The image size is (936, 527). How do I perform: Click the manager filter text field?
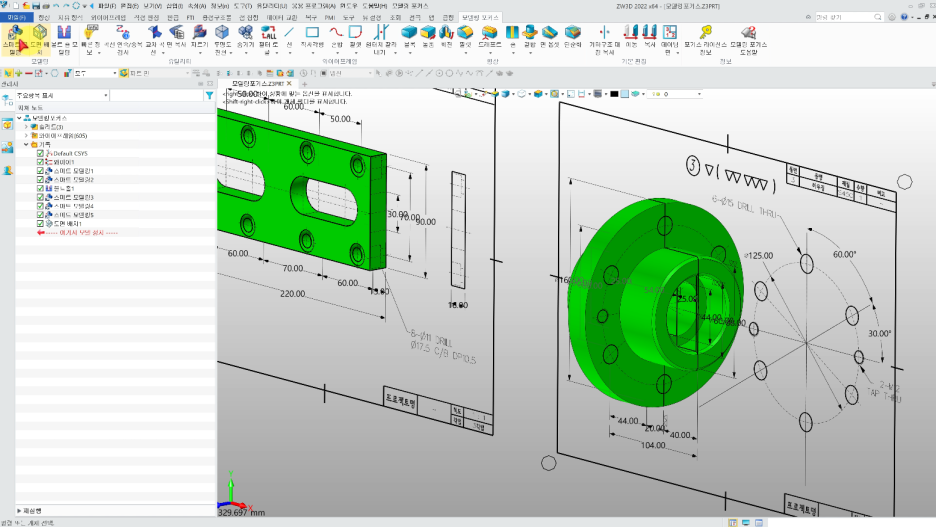click(x=158, y=95)
